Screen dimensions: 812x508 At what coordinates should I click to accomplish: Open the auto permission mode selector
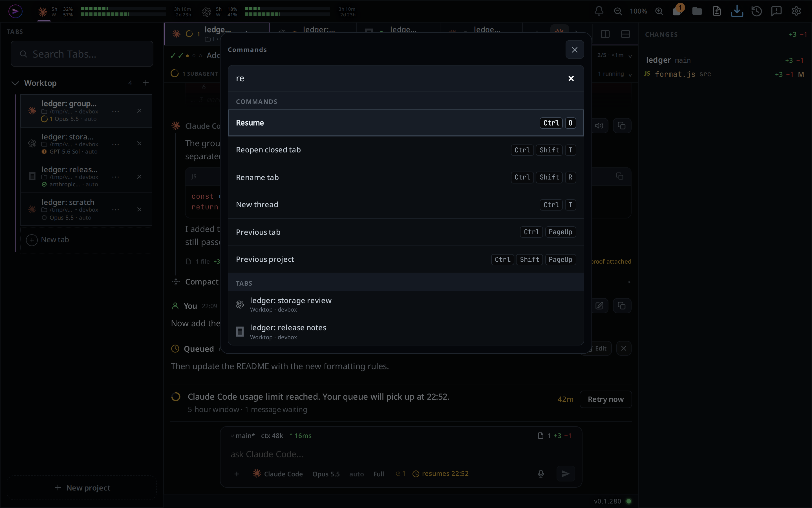click(x=356, y=474)
